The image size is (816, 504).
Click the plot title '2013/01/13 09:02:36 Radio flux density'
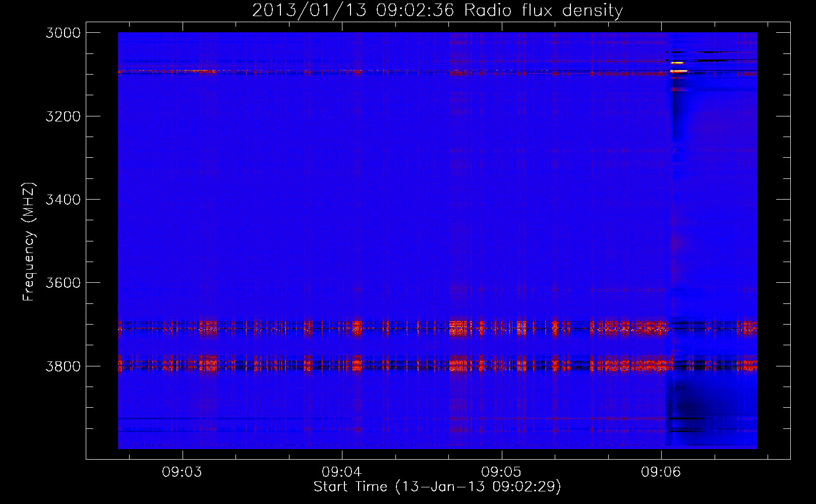(437, 11)
